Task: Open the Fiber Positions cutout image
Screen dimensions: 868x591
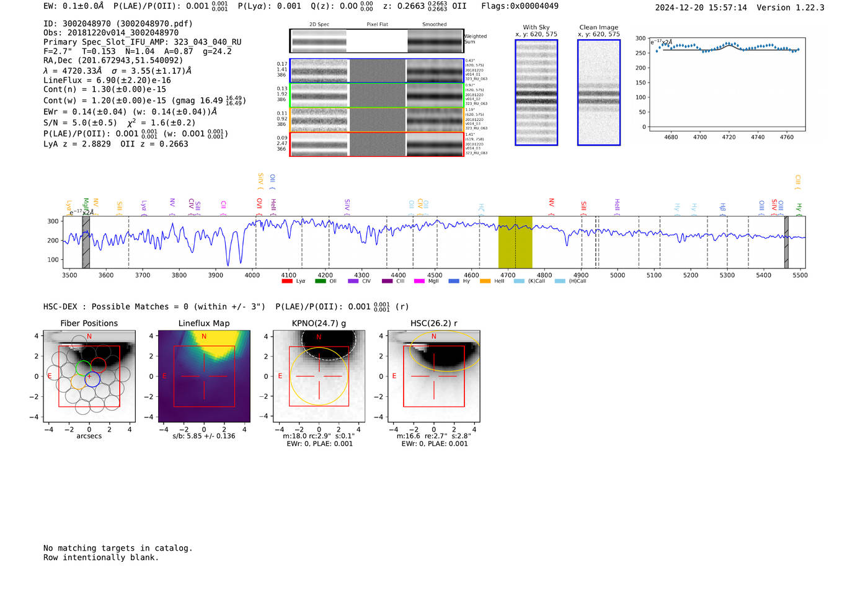Action: tap(89, 376)
